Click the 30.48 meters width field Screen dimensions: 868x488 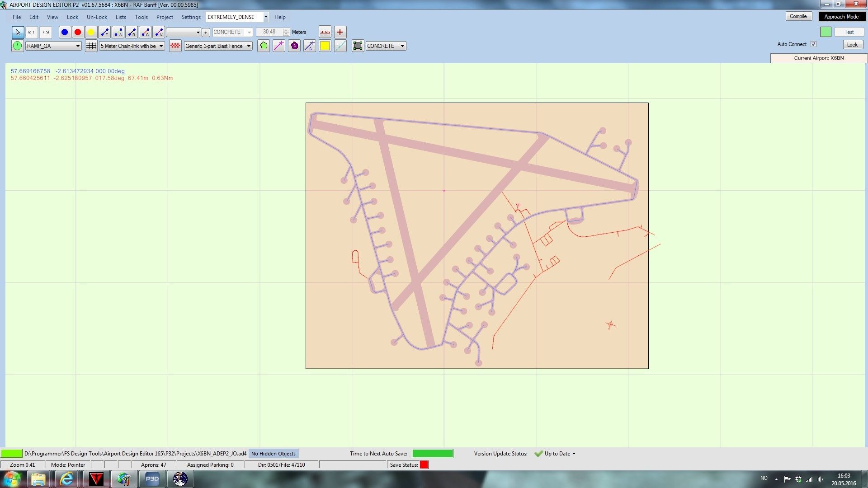pyautogui.click(x=270, y=32)
